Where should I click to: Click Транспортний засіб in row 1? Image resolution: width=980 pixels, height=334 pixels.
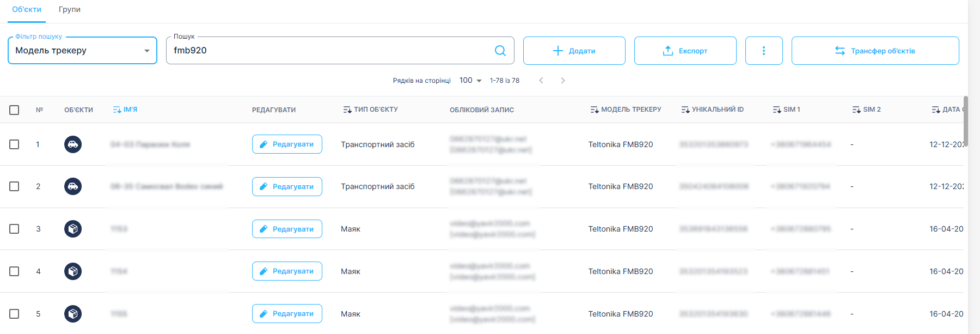point(378,144)
